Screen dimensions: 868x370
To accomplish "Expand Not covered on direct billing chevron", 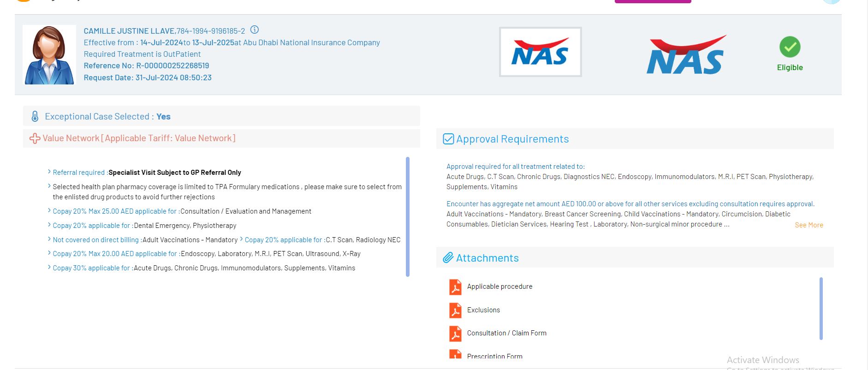I will tap(49, 239).
